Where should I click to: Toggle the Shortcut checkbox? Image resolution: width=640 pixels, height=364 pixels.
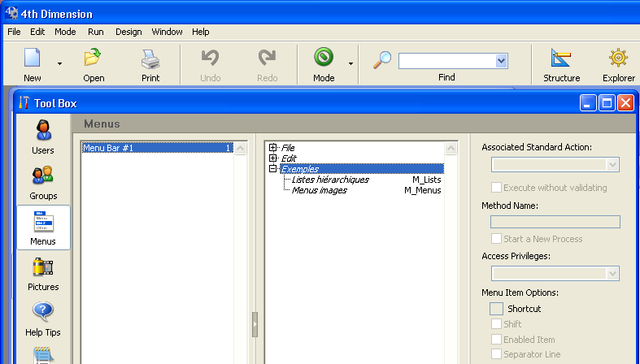coord(497,309)
